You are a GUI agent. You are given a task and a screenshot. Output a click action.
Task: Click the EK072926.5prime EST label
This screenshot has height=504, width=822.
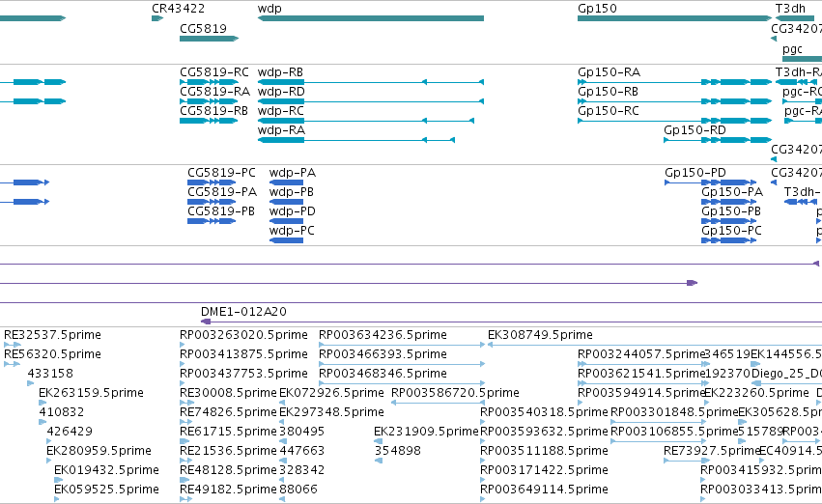tap(332, 393)
